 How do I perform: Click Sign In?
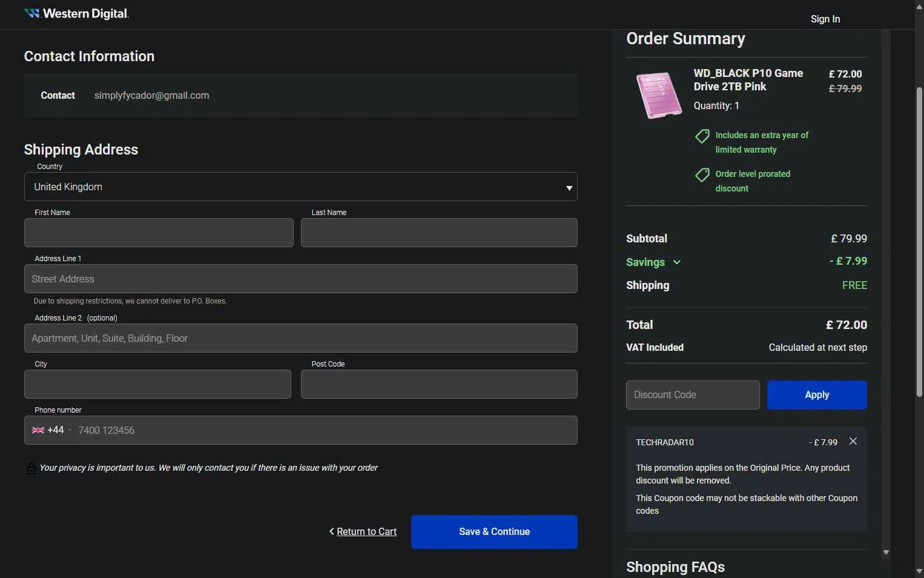tap(825, 19)
